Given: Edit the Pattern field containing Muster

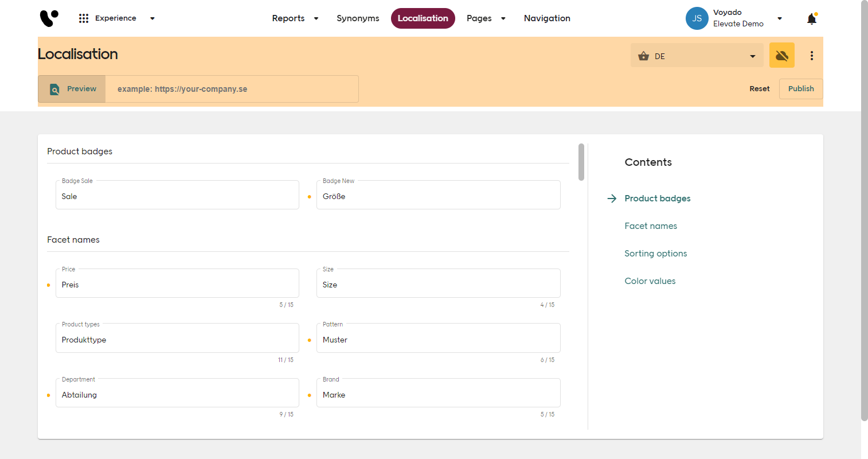Looking at the screenshot, I should (x=439, y=338).
